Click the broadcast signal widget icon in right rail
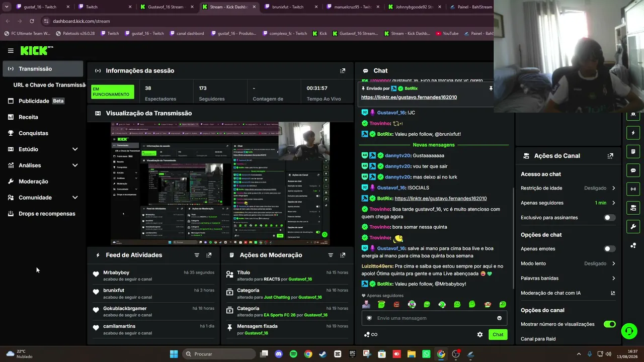 point(633,189)
